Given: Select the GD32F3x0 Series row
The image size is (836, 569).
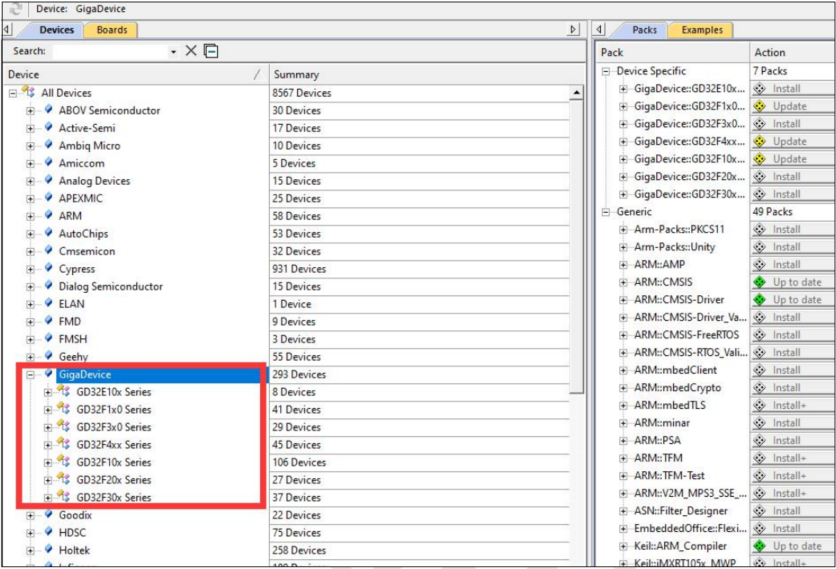Looking at the screenshot, I should point(114,427).
